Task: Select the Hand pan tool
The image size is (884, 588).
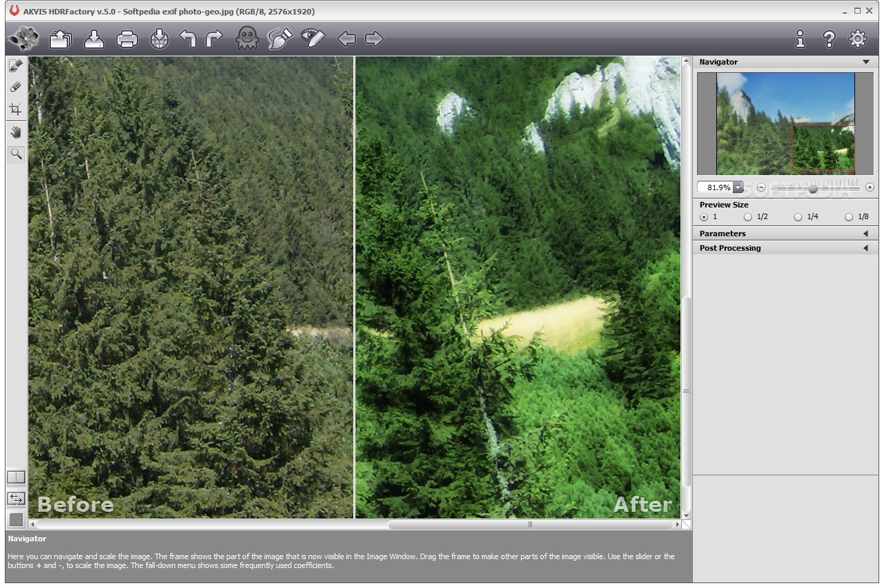Action: 16,133
